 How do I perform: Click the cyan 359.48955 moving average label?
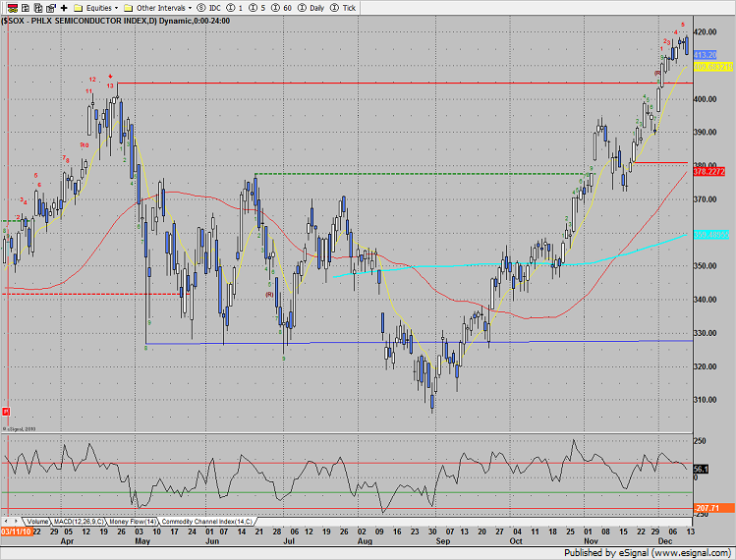[x=711, y=235]
